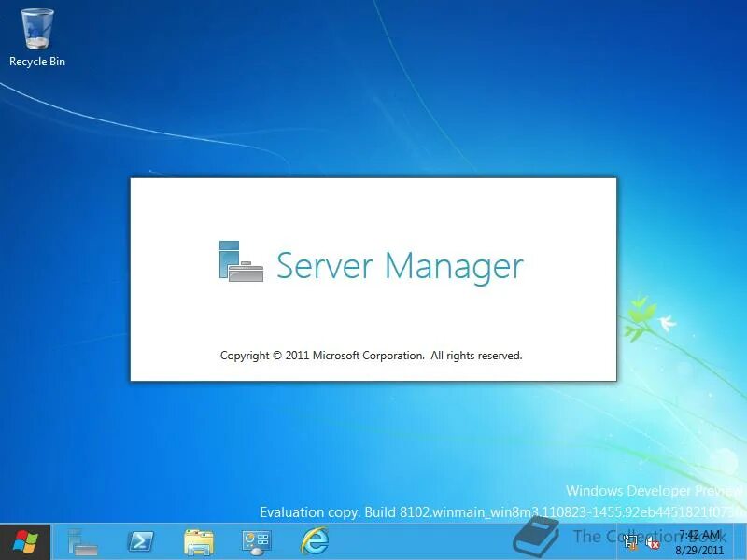Click the Server Manager splash logo icon
747x560 pixels.
pos(241,261)
